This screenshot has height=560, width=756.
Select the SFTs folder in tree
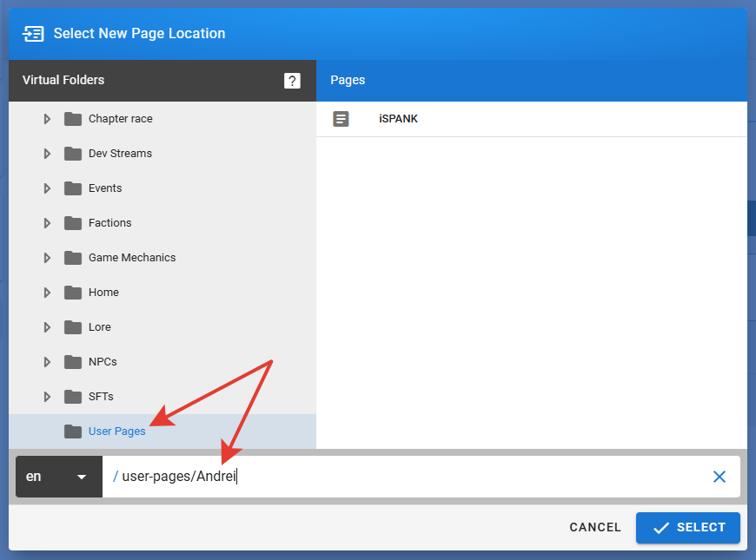(x=101, y=397)
